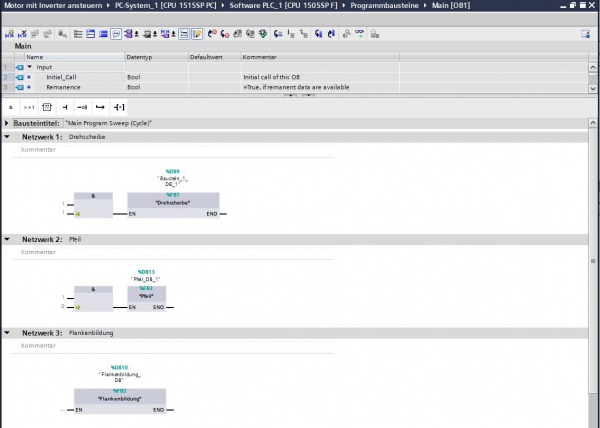Click the open branch arrow icon
The height and width of the screenshot is (428, 600).
pos(101,105)
